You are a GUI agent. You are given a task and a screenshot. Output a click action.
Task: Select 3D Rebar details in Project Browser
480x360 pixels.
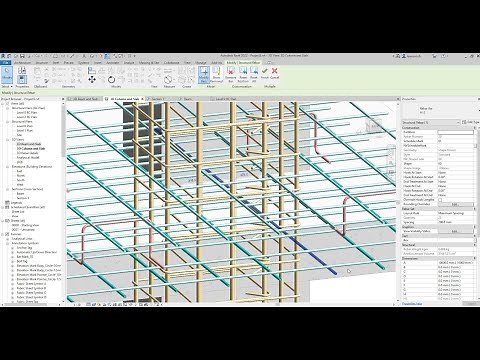[x=27, y=153]
